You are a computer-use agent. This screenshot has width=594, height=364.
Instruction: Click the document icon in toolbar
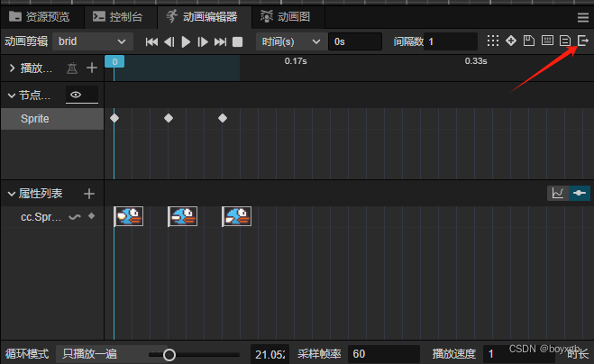tap(565, 41)
